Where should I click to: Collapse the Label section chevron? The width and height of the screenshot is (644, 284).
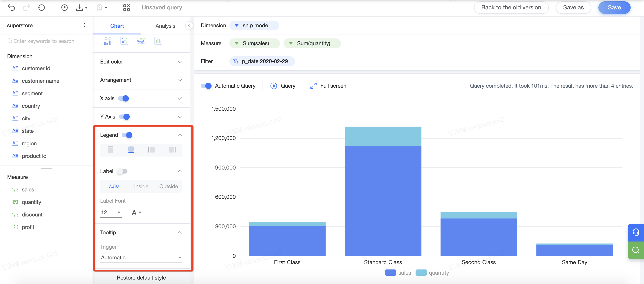point(180,171)
